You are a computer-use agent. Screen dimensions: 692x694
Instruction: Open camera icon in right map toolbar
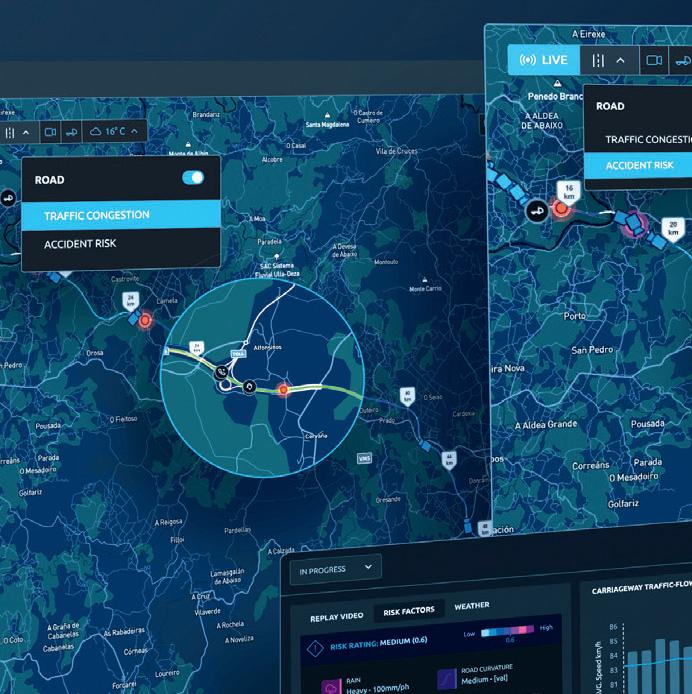pos(654,60)
